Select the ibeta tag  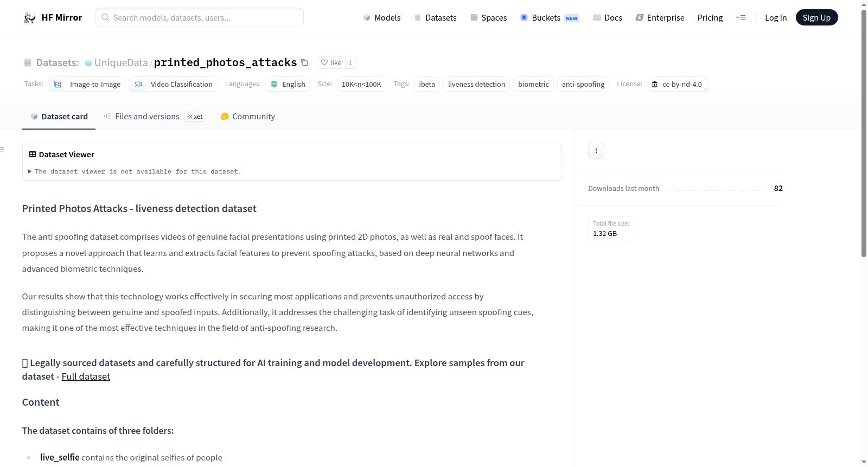(427, 84)
